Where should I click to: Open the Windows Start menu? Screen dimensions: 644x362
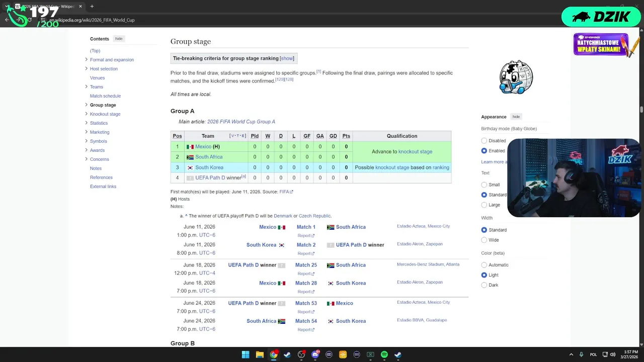tap(246, 354)
